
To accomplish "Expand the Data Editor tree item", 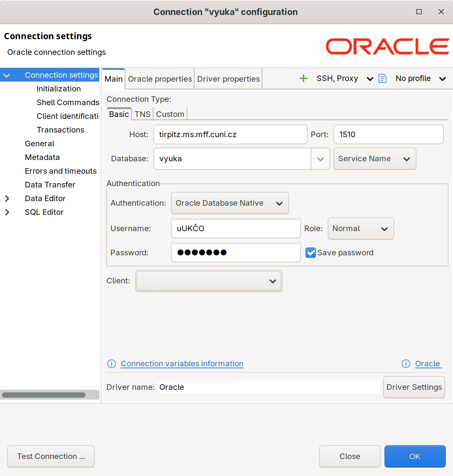I will pyautogui.click(x=7, y=198).
